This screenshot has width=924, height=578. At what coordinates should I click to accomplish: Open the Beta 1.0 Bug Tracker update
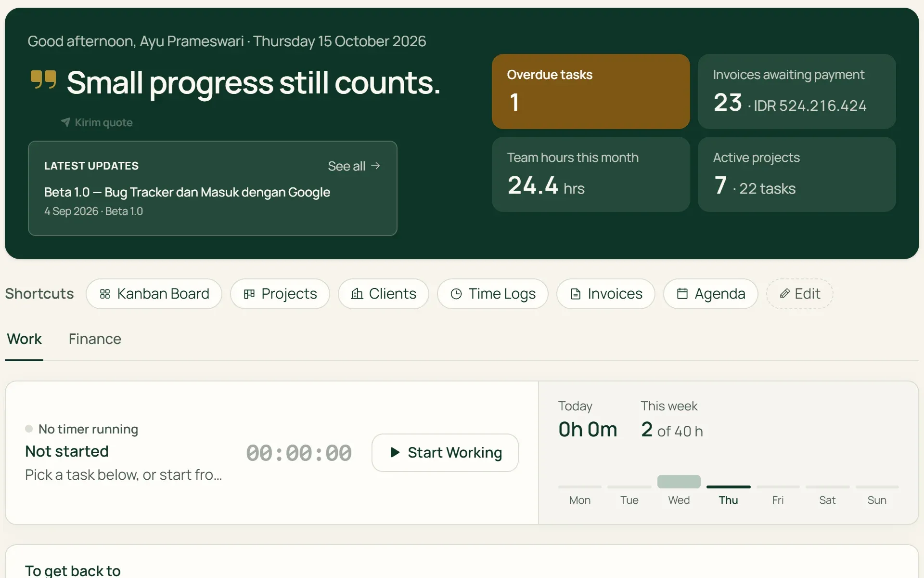[x=187, y=192]
